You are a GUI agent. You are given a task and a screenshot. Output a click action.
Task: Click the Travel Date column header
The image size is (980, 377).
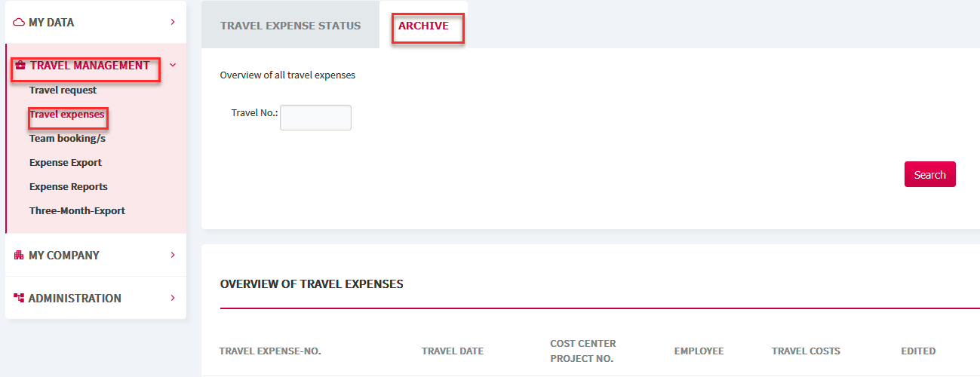click(x=453, y=351)
